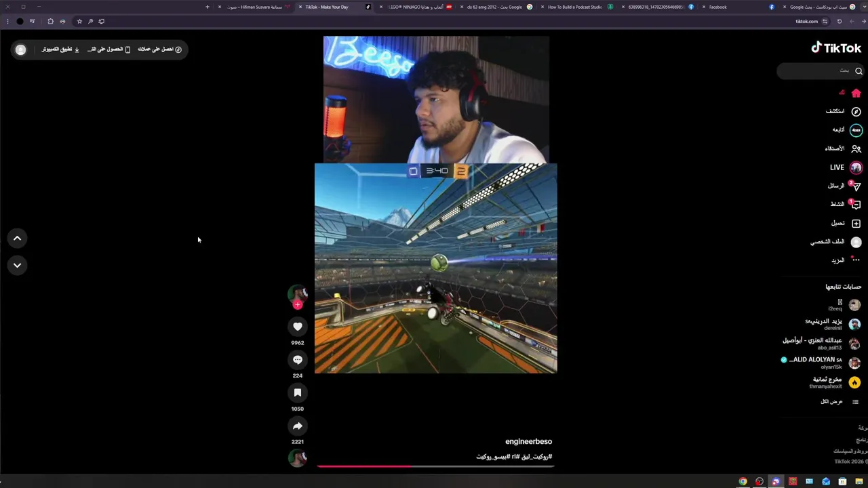Open the Explore (استكشف) compass icon
The image size is (868, 488).
click(856, 111)
